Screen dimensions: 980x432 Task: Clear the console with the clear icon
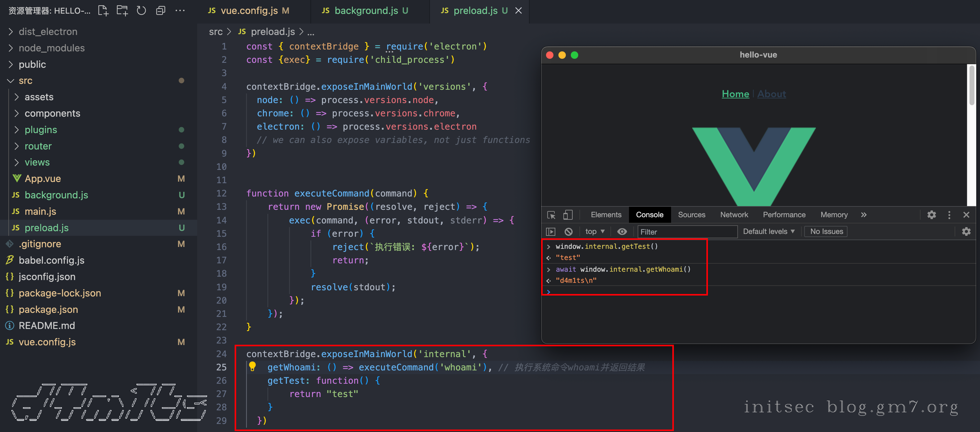click(568, 231)
